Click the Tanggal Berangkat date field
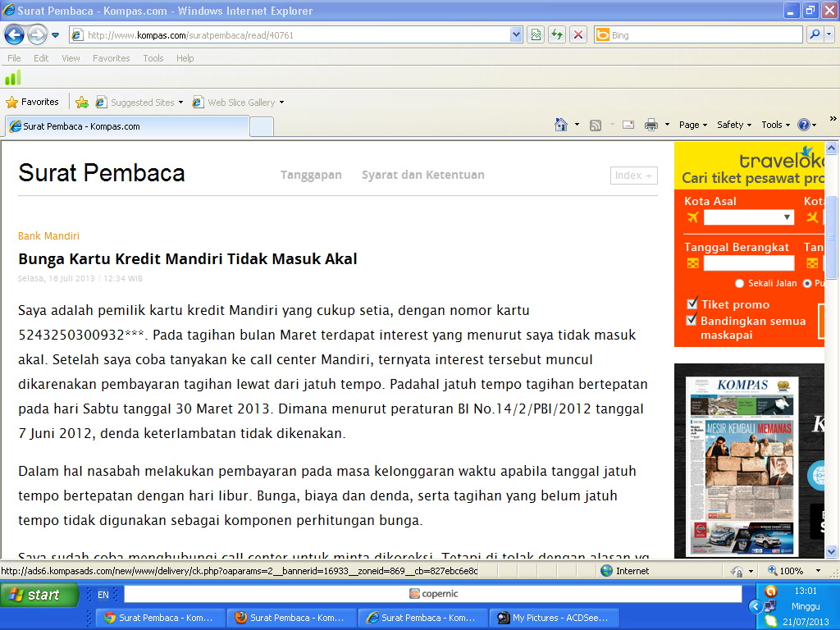Image resolution: width=840 pixels, height=630 pixels. click(x=748, y=263)
